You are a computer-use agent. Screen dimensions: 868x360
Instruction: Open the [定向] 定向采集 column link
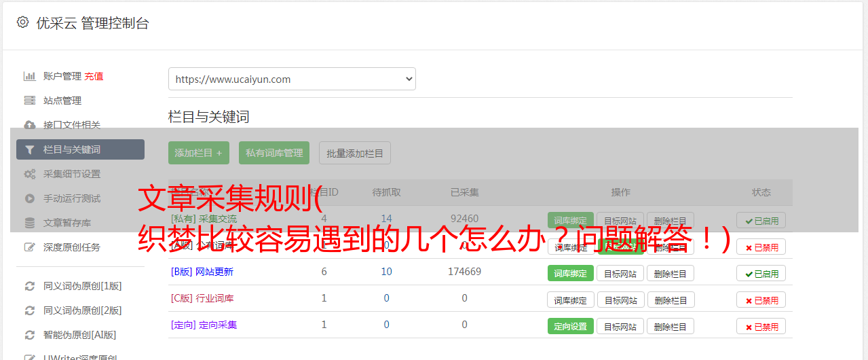pyautogui.click(x=204, y=325)
